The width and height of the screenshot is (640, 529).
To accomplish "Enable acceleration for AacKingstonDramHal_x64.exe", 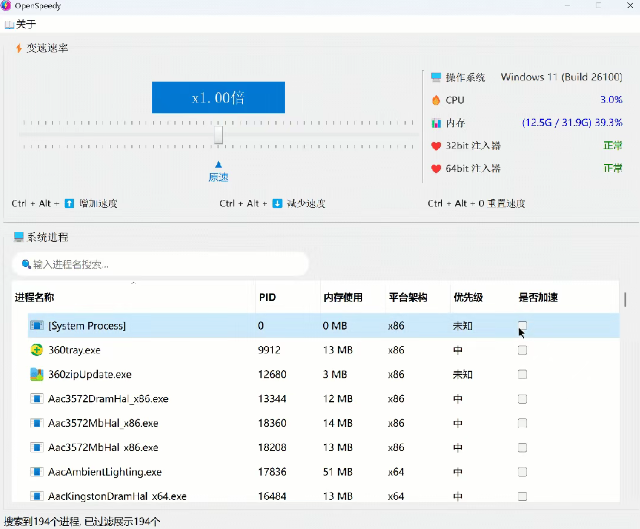I will pos(522,496).
